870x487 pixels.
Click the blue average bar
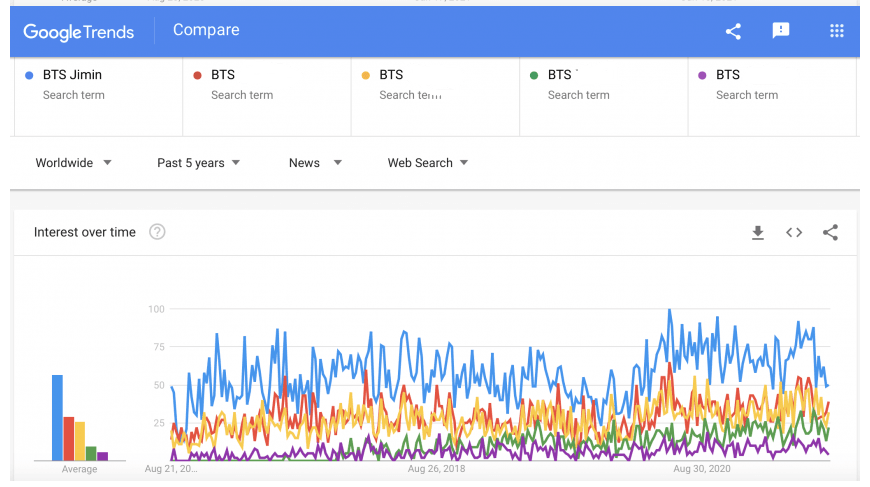57,418
